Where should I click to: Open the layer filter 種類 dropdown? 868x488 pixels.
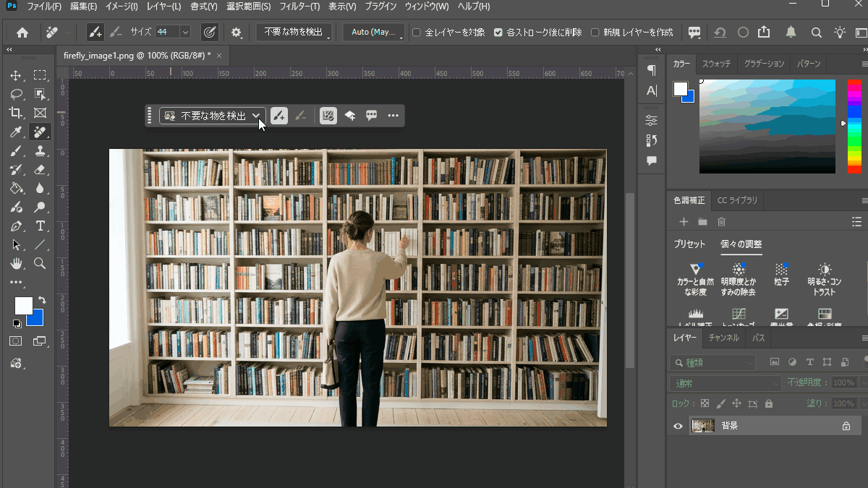713,362
